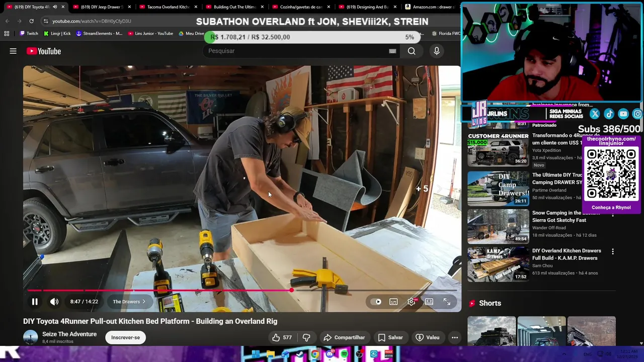Viewport: 644px width, 362px height.
Task: Open the Snow Camping video thumbnail
Action: coord(498,226)
